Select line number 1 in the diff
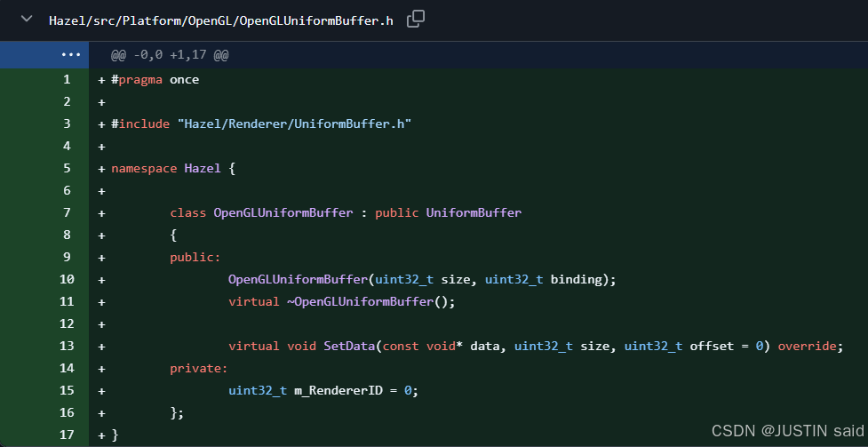Screen dimensions: 868x447 coord(67,79)
